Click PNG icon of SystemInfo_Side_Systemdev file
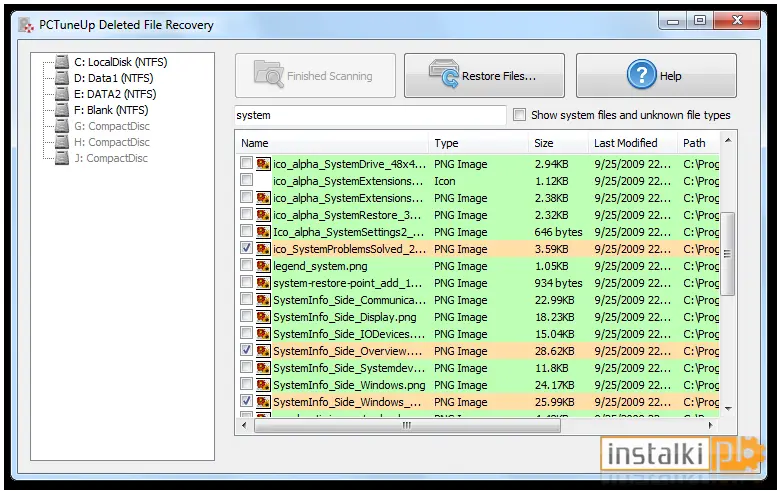The image size is (778, 491). point(263,368)
